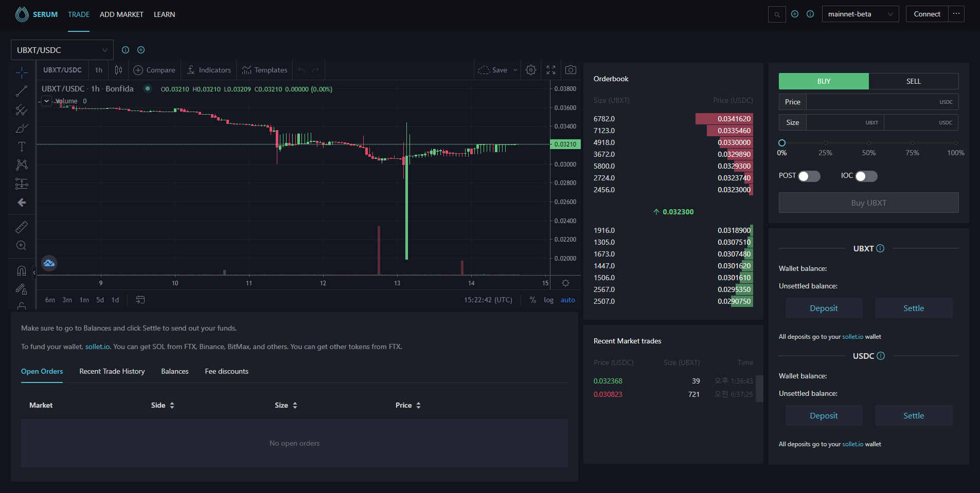980x493 pixels.
Task: Click the chart axis settings gear at bottom right
Action: (x=565, y=283)
